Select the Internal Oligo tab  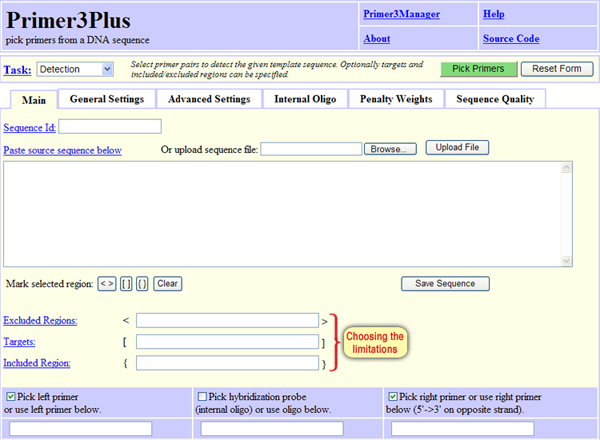(x=306, y=99)
